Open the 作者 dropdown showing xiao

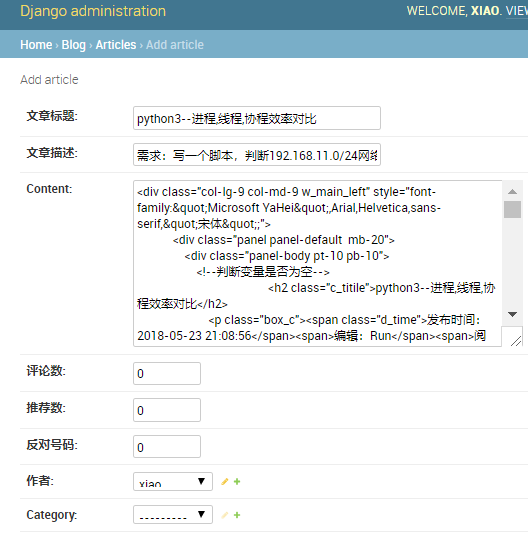pyautogui.click(x=173, y=481)
